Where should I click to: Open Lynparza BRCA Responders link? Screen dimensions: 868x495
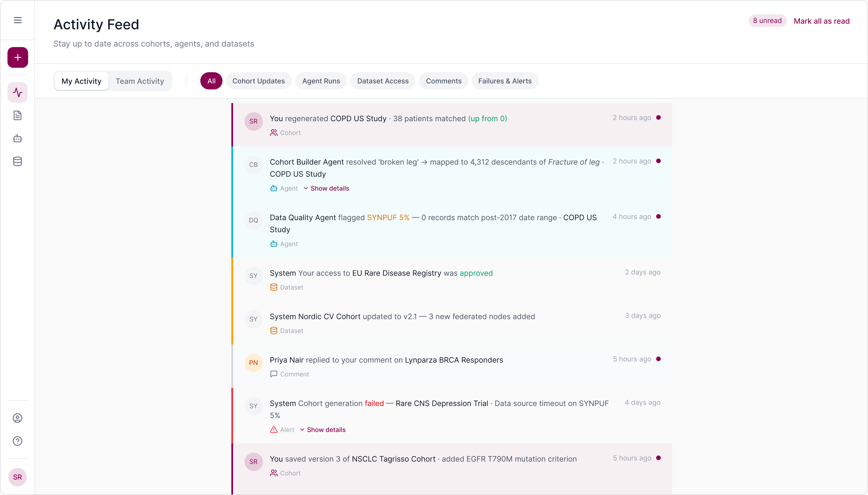point(454,360)
